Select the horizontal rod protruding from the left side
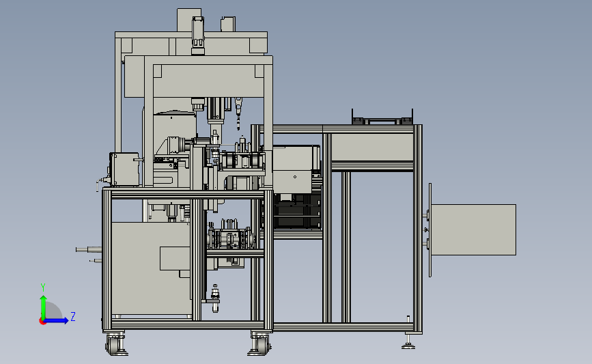 (x=89, y=249)
